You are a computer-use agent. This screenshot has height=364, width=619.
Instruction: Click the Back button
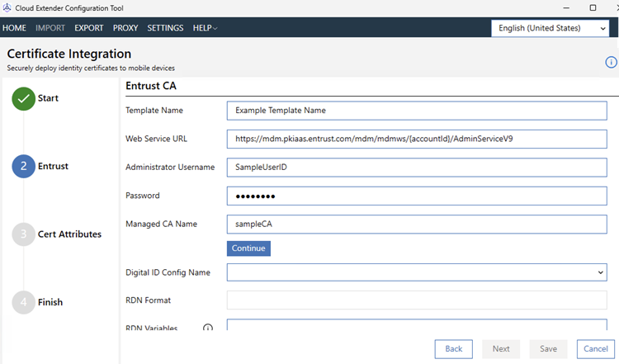453,348
